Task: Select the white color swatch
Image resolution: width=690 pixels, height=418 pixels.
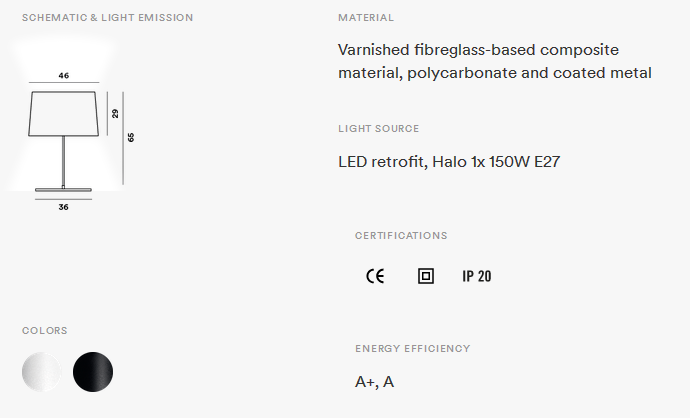Action: coord(42,372)
